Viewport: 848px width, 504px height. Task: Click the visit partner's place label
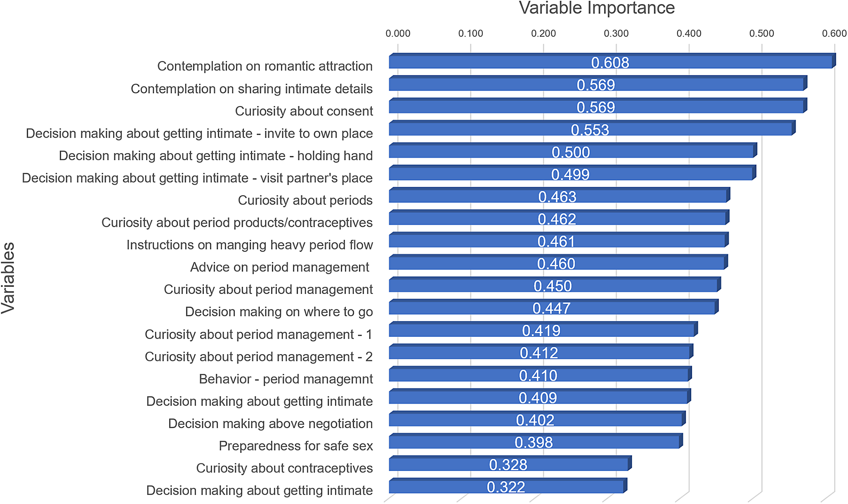(x=197, y=178)
